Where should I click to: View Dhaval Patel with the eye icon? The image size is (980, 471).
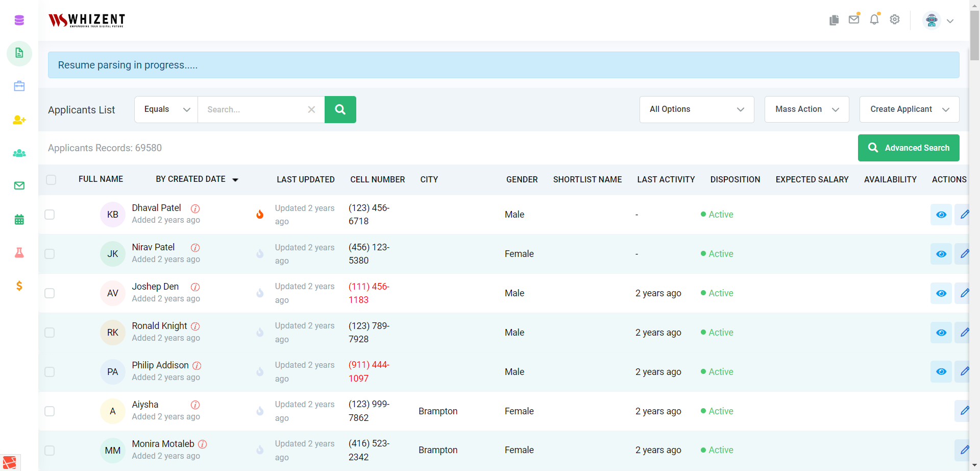pyautogui.click(x=941, y=215)
